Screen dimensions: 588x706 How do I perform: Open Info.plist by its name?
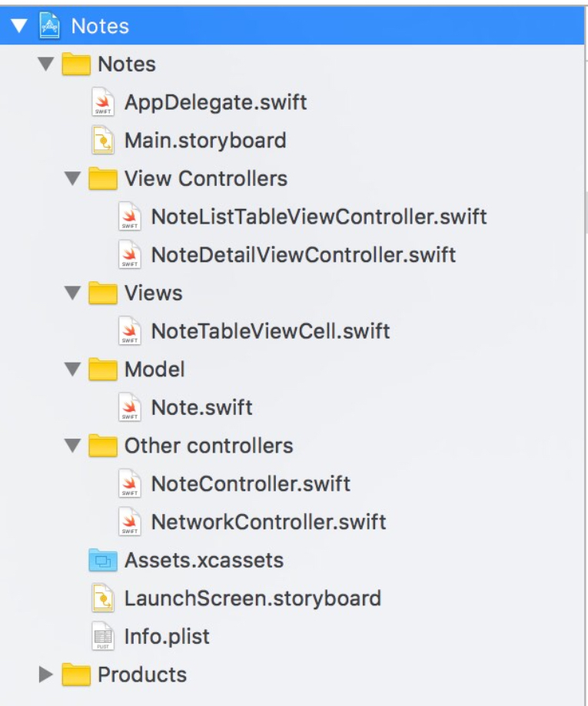[167, 637]
